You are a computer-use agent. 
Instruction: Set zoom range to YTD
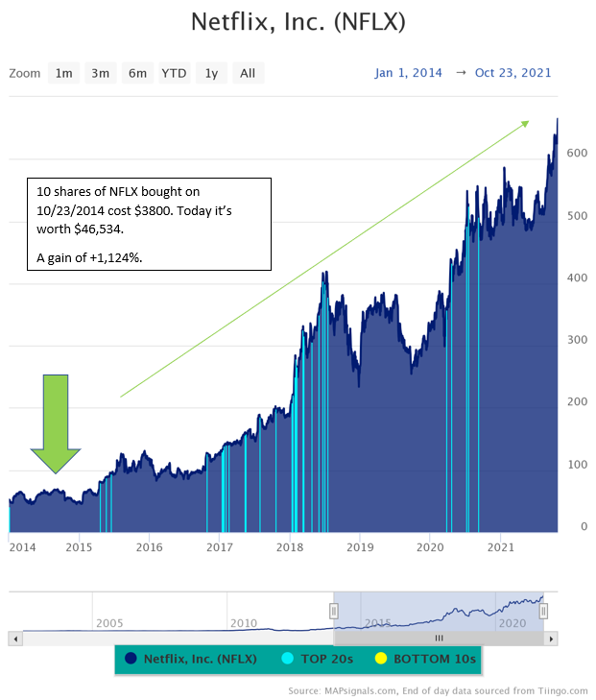[174, 73]
